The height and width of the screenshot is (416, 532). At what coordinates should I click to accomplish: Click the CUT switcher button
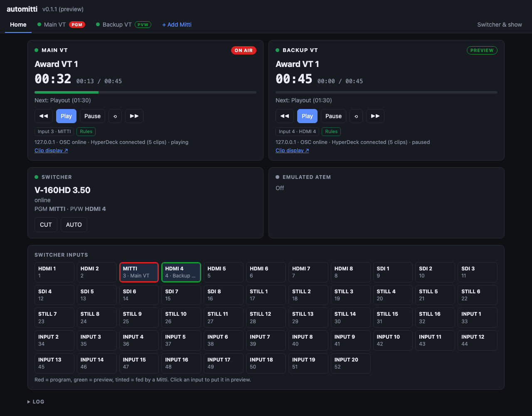tap(46, 225)
